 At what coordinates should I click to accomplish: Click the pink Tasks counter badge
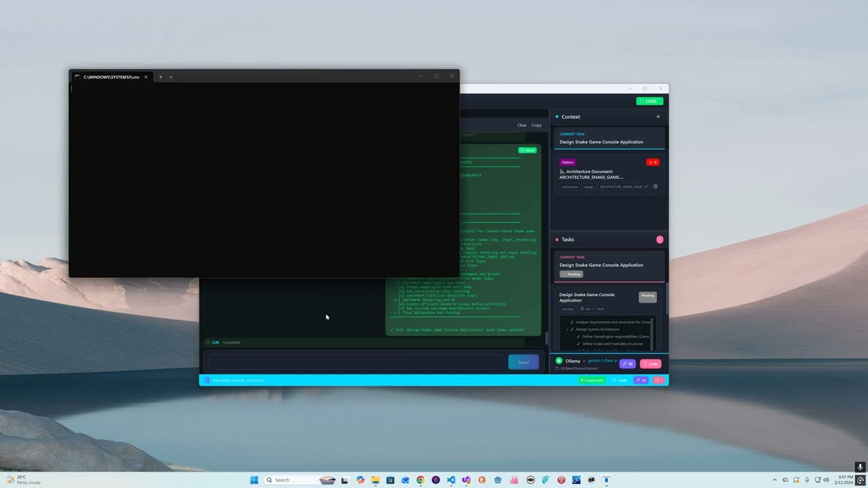(660, 239)
